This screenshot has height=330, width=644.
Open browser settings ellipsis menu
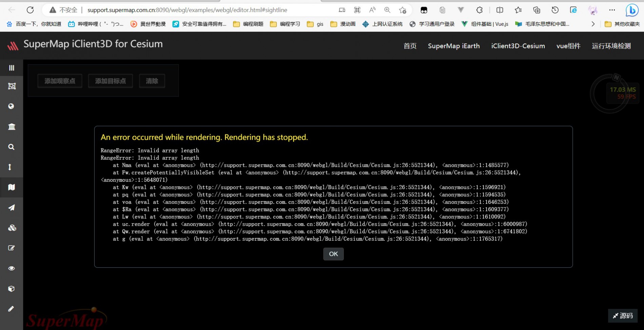click(x=612, y=10)
